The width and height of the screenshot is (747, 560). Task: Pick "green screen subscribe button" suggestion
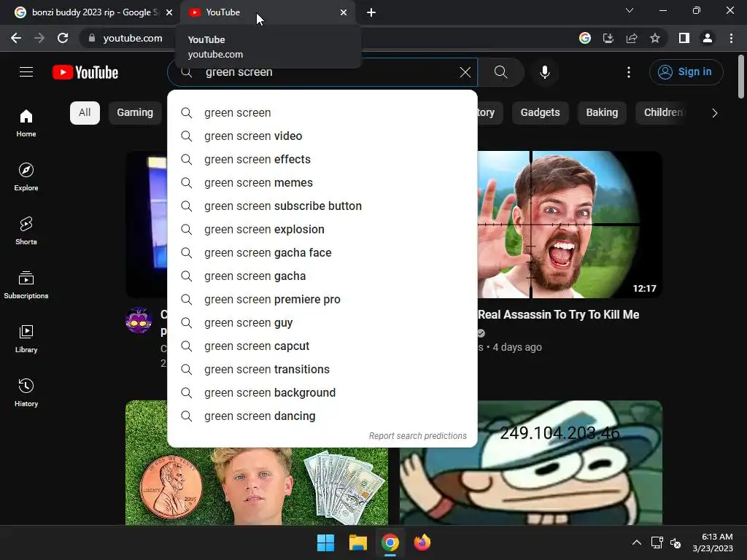tap(322, 206)
